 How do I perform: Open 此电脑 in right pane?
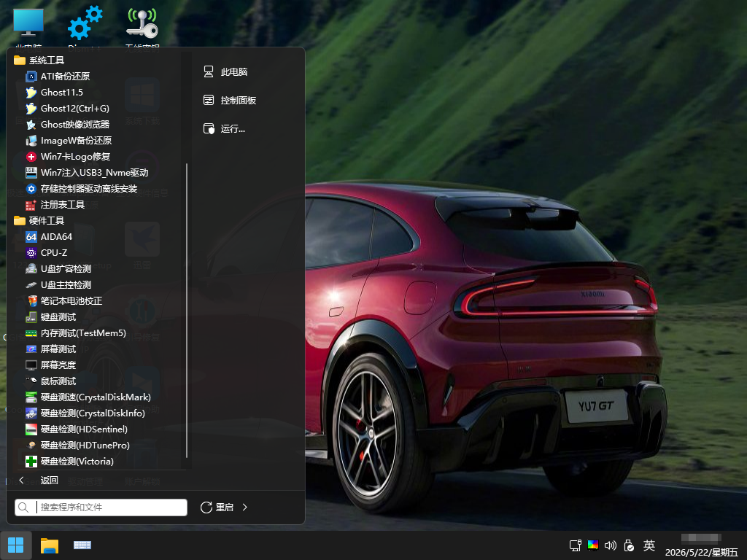coord(226,72)
